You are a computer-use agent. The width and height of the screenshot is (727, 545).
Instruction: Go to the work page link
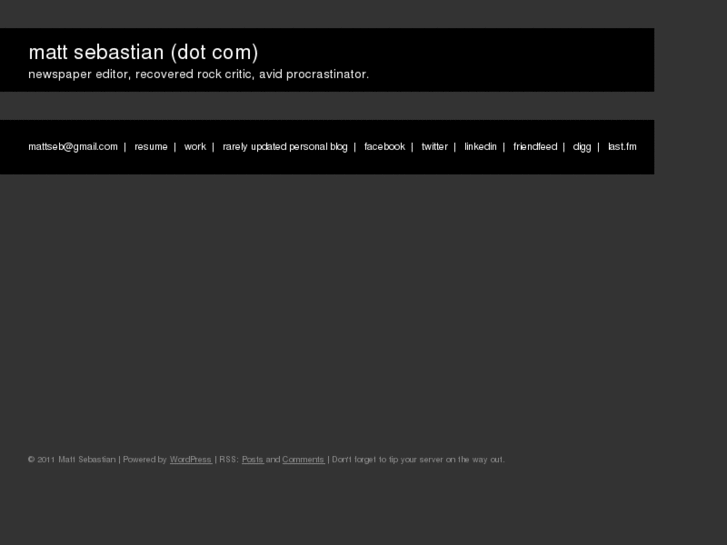195,147
